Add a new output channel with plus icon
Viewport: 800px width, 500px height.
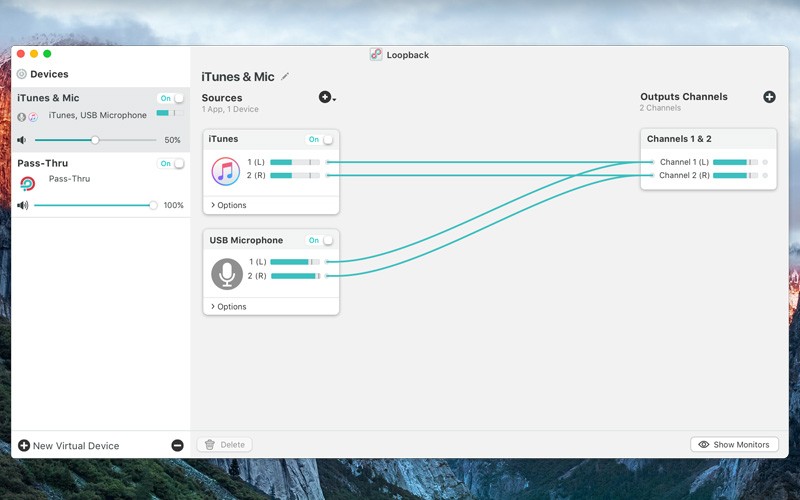click(769, 97)
